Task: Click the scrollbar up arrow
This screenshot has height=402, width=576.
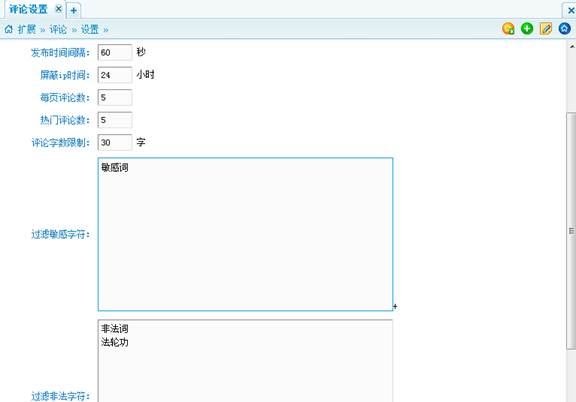Action: coord(572,47)
